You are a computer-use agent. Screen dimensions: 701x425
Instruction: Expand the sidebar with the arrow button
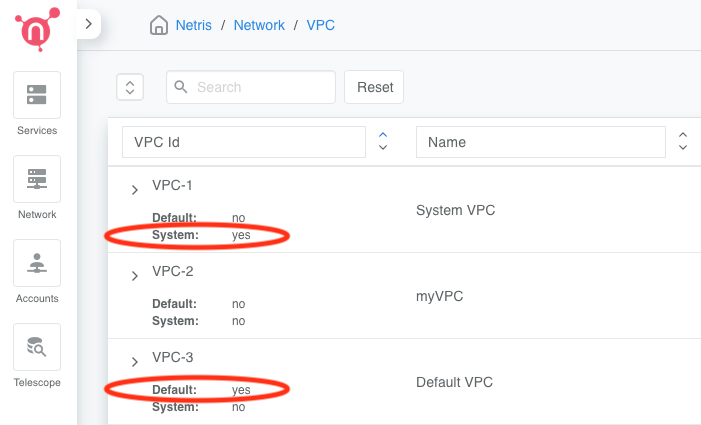[89, 24]
